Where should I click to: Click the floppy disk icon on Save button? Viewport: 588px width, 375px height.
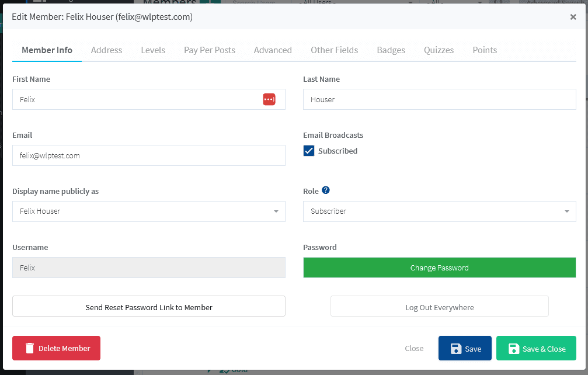coord(455,348)
